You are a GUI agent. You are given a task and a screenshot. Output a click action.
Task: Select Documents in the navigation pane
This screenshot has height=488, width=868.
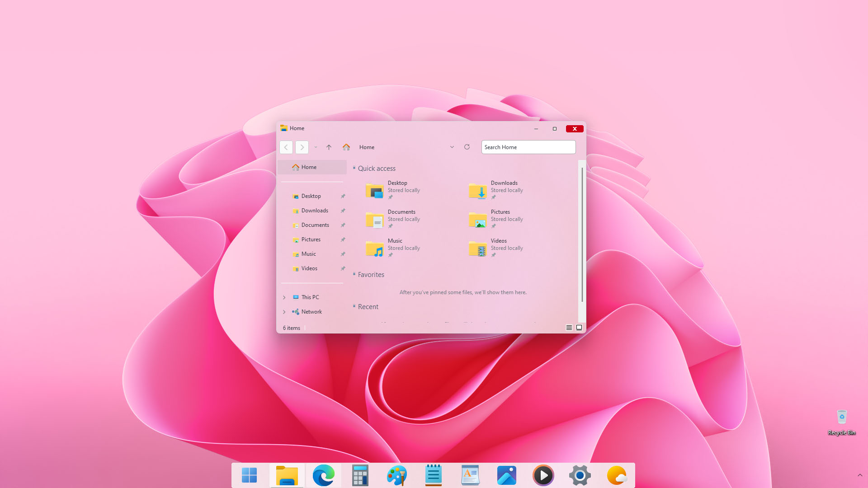315,225
